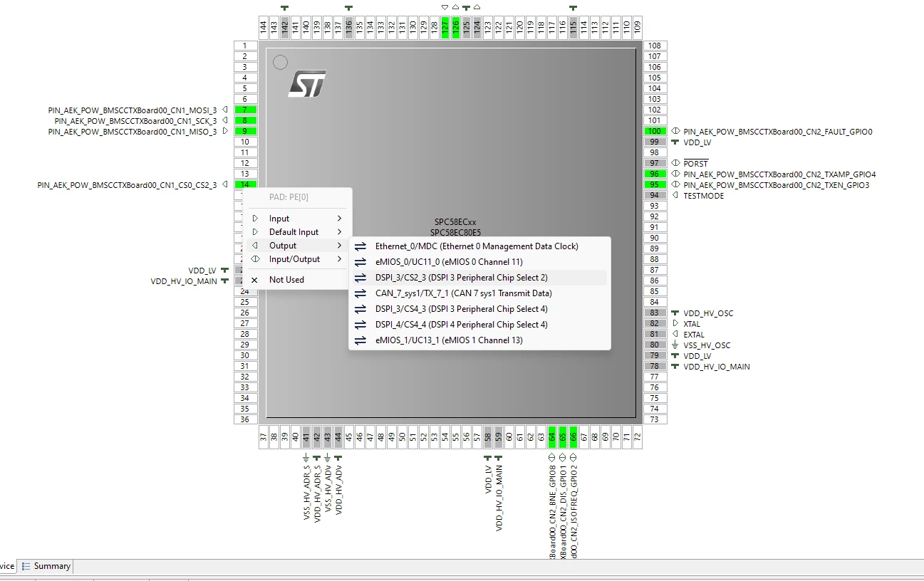The image size is (924, 581).
Task: Click the CN2_TXEN_GPIO3 pin label
Action: coord(777,185)
